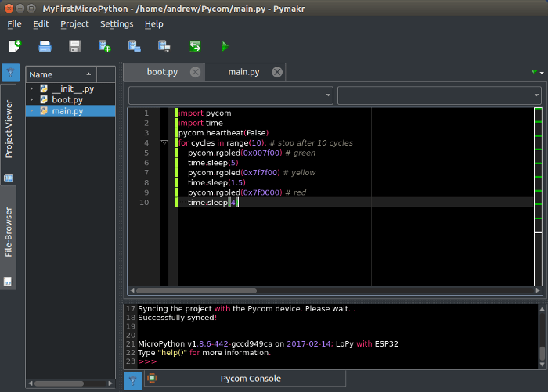548x392 pixels.
Task: Click the blue icon above ProjectViewer tab
Action: (11, 74)
